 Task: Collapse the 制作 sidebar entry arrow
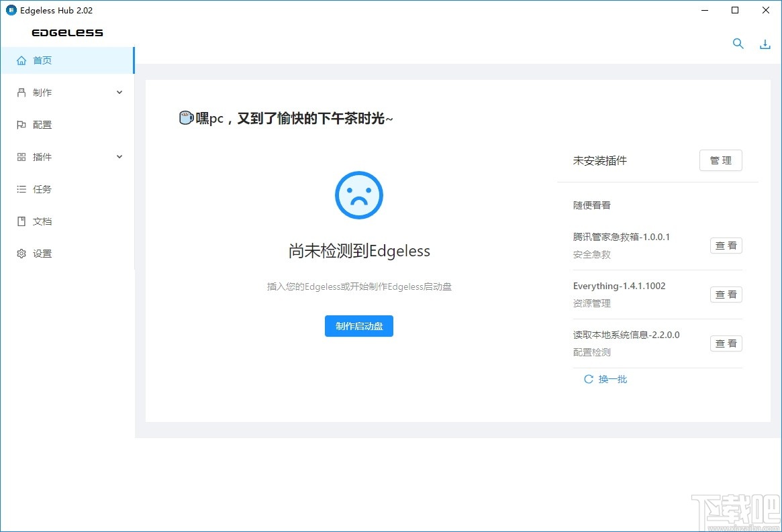[x=119, y=92]
